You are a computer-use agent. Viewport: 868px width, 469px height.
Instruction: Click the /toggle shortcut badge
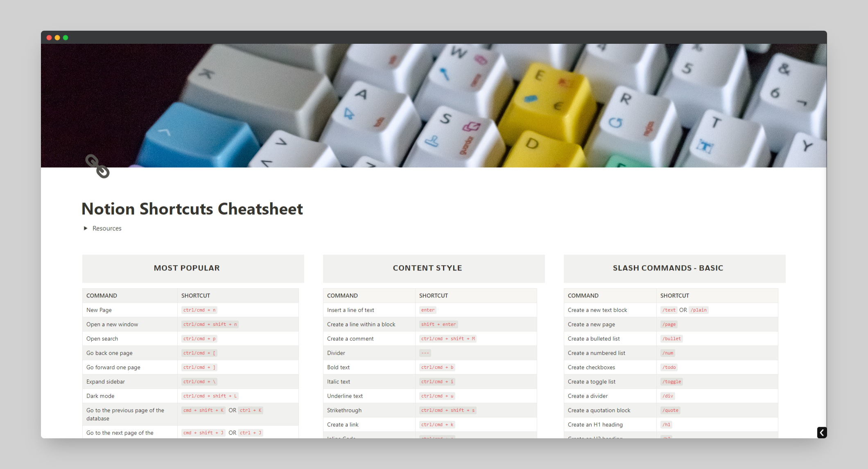[671, 381]
